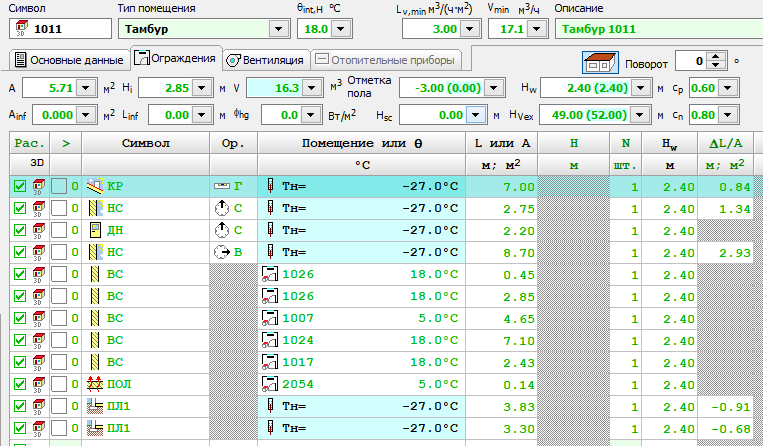Screen dimensions: 763x446
Task: Click the Описание field containing Тамбур 1011
Action: tap(659, 29)
